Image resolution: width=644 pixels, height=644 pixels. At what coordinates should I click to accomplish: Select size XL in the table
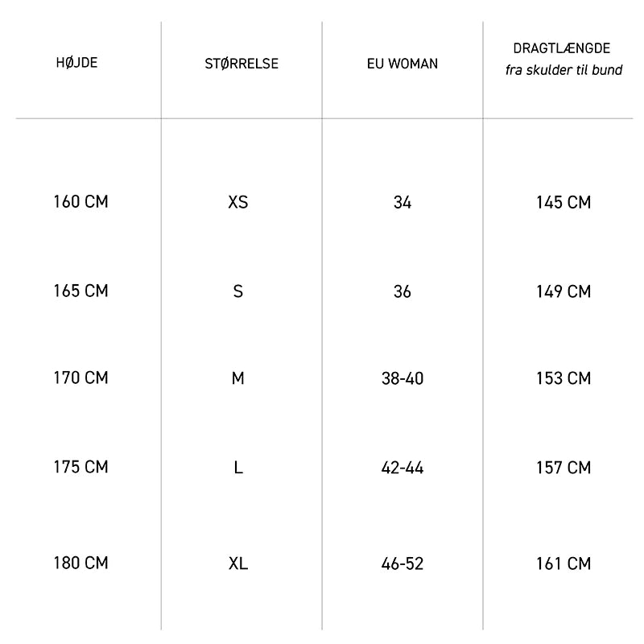point(238,563)
